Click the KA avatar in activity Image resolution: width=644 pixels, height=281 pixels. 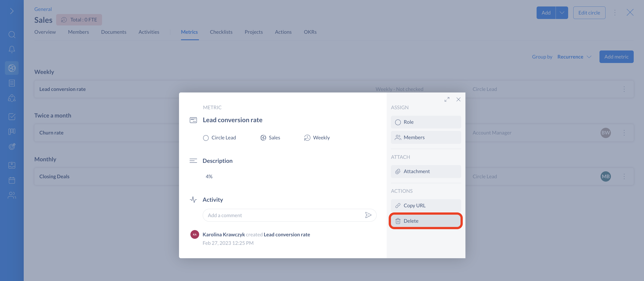pos(194,234)
